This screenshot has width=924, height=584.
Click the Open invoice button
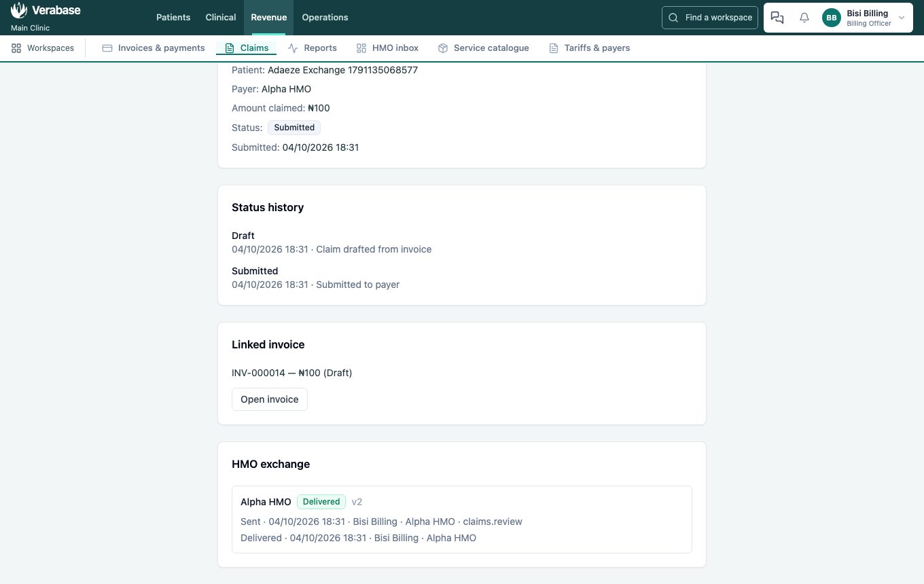coord(270,399)
